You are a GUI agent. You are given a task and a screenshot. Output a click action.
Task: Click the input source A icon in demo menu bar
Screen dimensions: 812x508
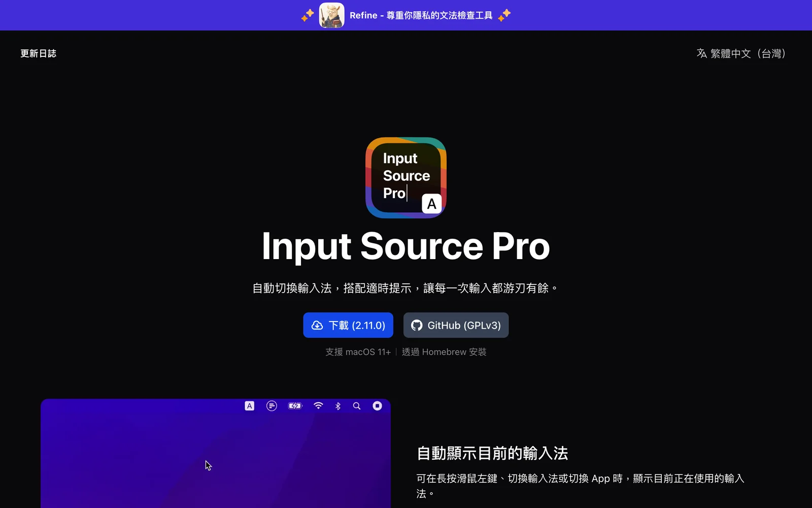[249, 406]
